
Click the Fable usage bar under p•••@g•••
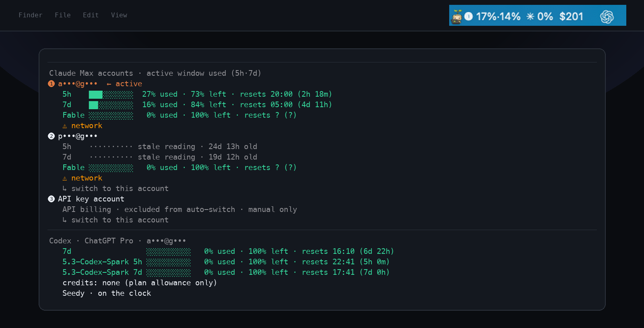(111, 168)
